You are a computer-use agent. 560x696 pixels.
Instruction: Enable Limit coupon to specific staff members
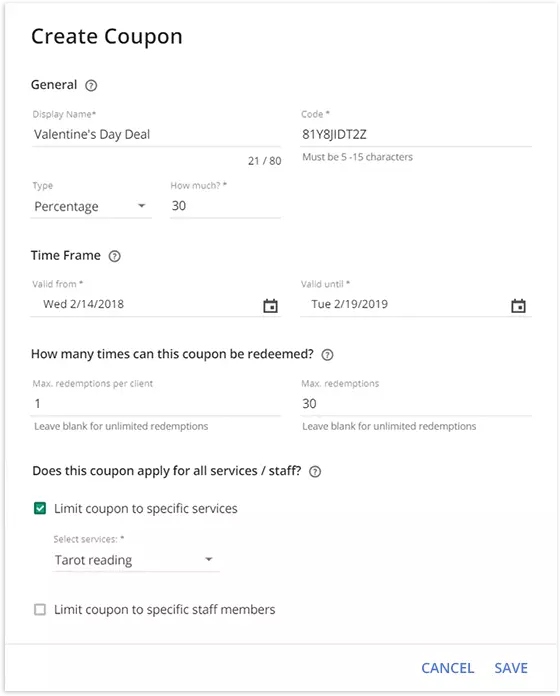(x=40, y=609)
